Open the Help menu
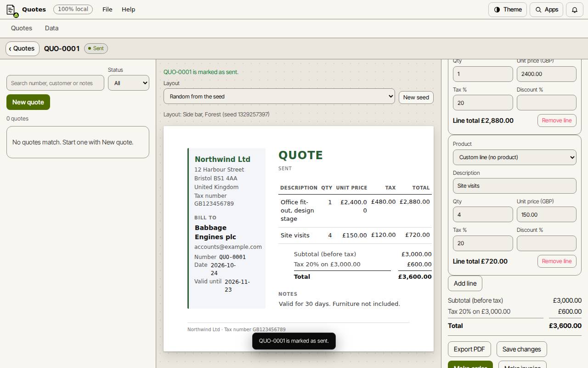 pos(128,10)
